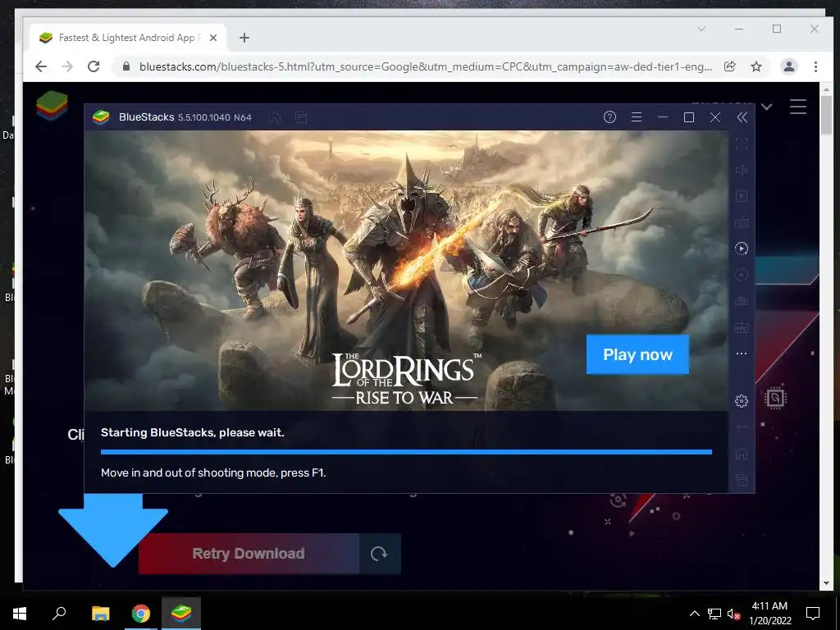Click chip leaf icon on webpage
Viewport: 840px width, 630px height.
(x=775, y=398)
